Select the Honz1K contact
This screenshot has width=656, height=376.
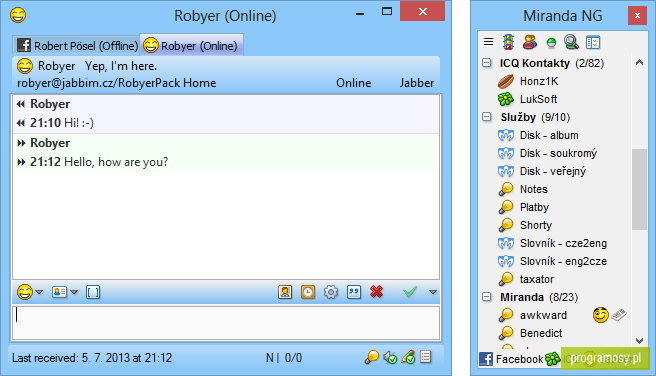[x=539, y=81]
